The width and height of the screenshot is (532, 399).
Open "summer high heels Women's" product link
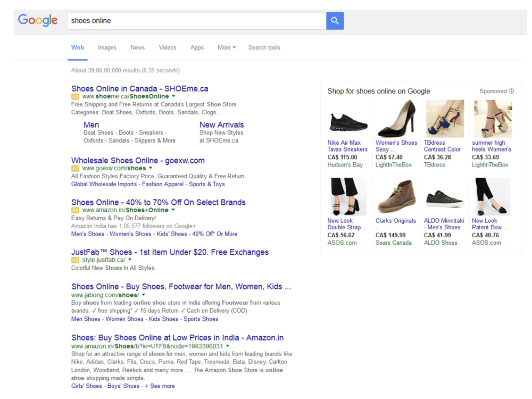pos(491,146)
